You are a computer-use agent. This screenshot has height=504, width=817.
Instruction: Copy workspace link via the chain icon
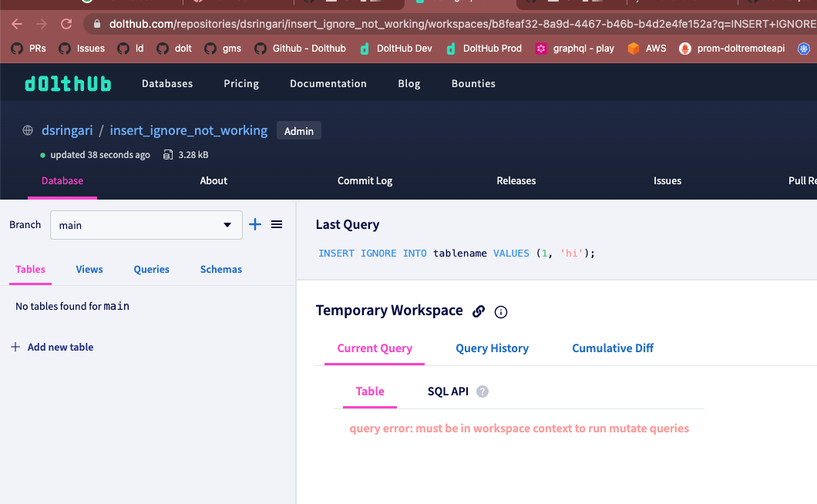pyautogui.click(x=479, y=311)
